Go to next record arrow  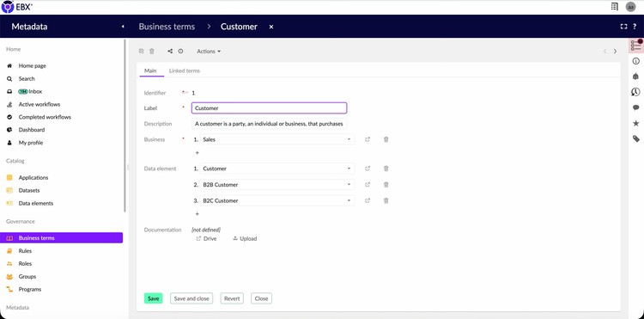pyautogui.click(x=615, y=52)
